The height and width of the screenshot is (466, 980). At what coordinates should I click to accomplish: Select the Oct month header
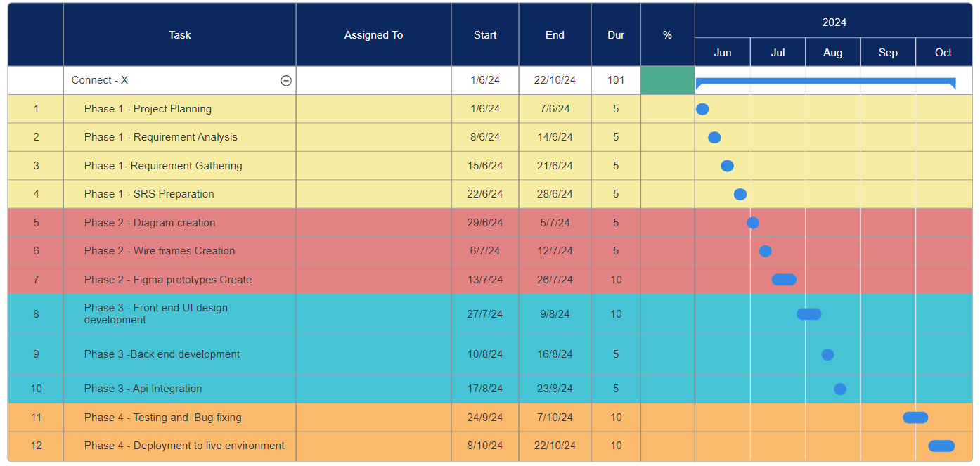pyautogui.click(x=943, y=53)
